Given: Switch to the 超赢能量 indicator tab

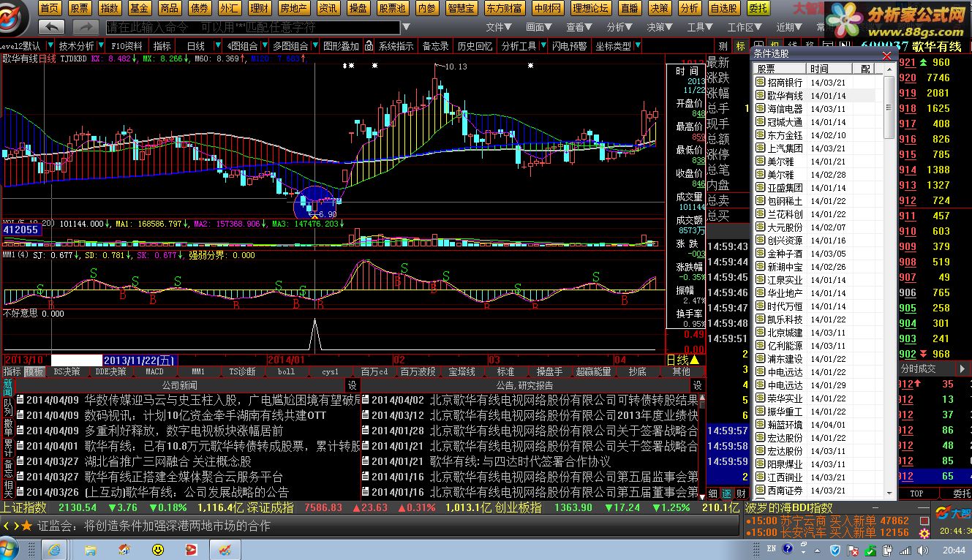Looking at the screenshot, I should pos(593,371).
